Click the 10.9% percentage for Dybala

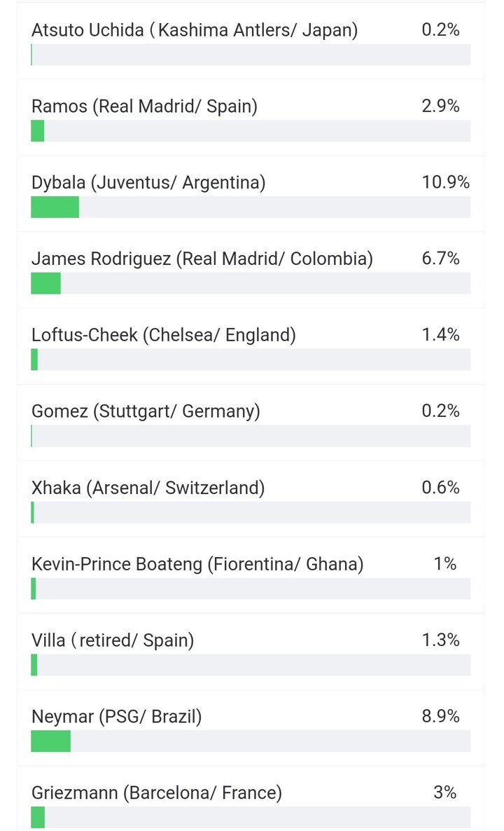[x=445, y=183]
